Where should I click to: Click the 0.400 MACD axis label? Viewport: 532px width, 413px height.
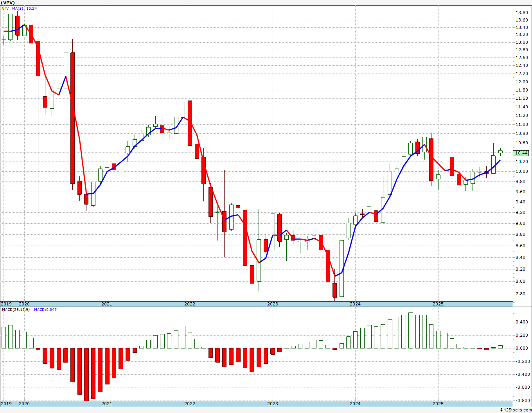[x=522, y=322]
